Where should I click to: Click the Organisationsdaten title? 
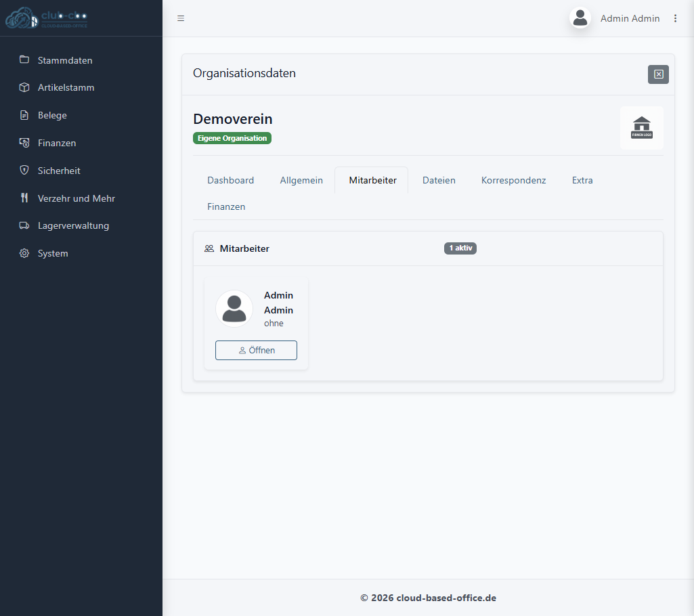pos(244,73)
